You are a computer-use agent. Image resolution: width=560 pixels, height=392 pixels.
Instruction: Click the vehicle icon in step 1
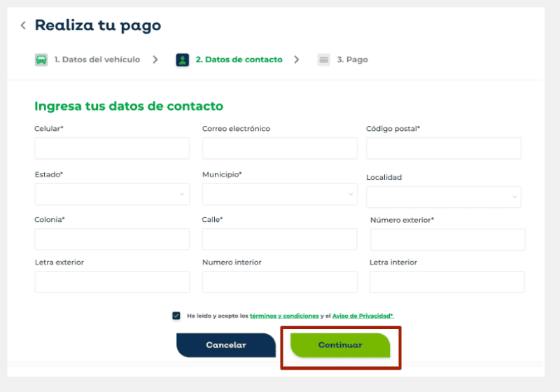click(x=41, y=59)
